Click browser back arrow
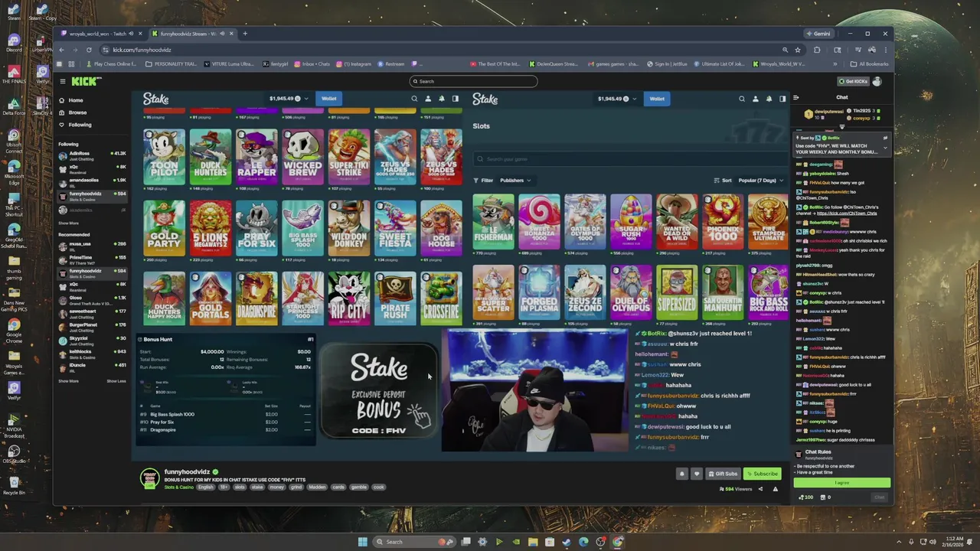This screenshot has width=980, height=551. point(62,50)
